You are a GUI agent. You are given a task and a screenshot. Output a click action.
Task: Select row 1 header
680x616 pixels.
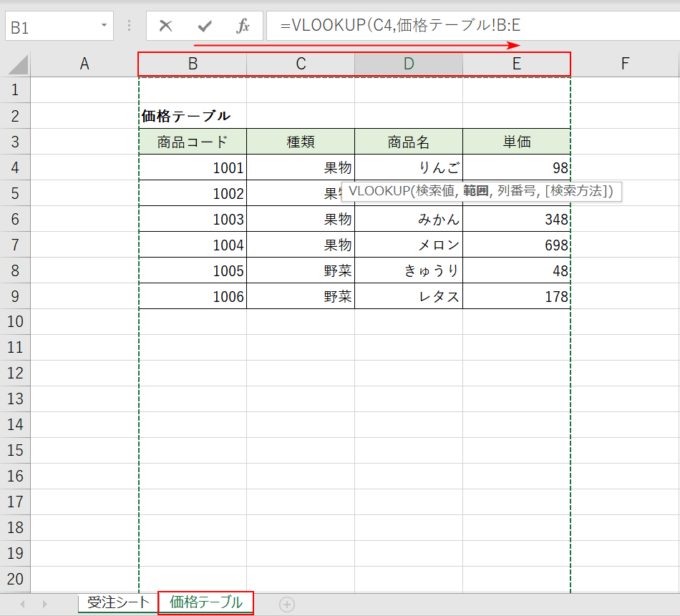(x=15, y=90)
